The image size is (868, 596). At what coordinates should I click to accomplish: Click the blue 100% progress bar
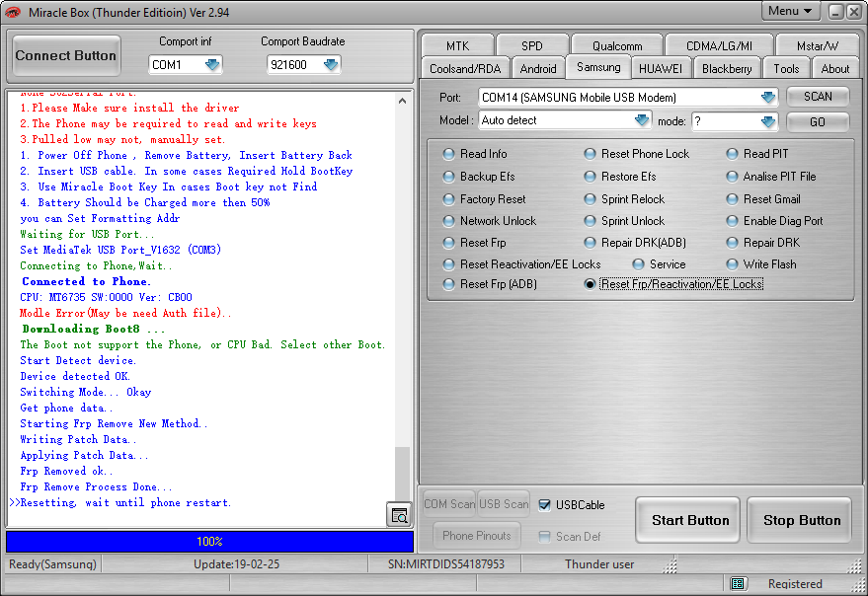pyautogui.click(x=209, y=542)
